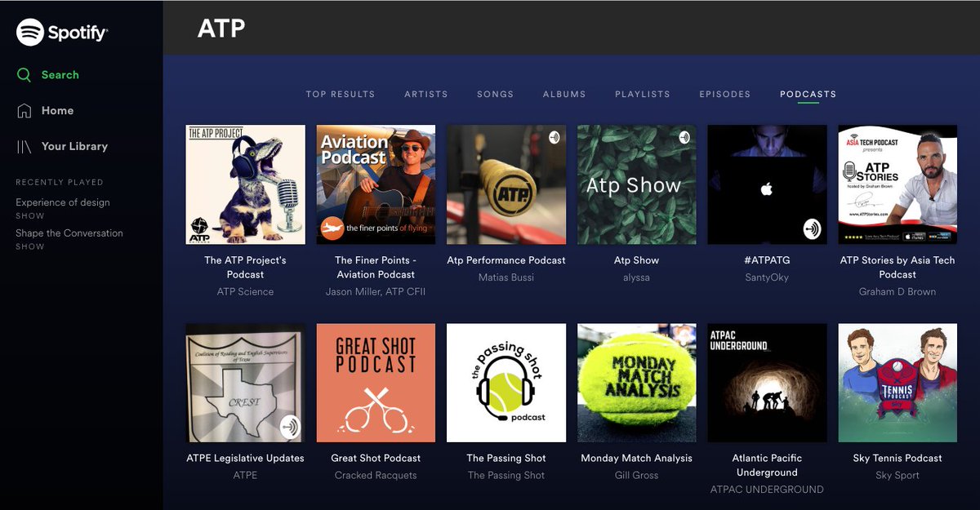This screenshot has height=510, width=980.
Task: Click Anchor badge on #ATPATG cover
Action: 812,228
